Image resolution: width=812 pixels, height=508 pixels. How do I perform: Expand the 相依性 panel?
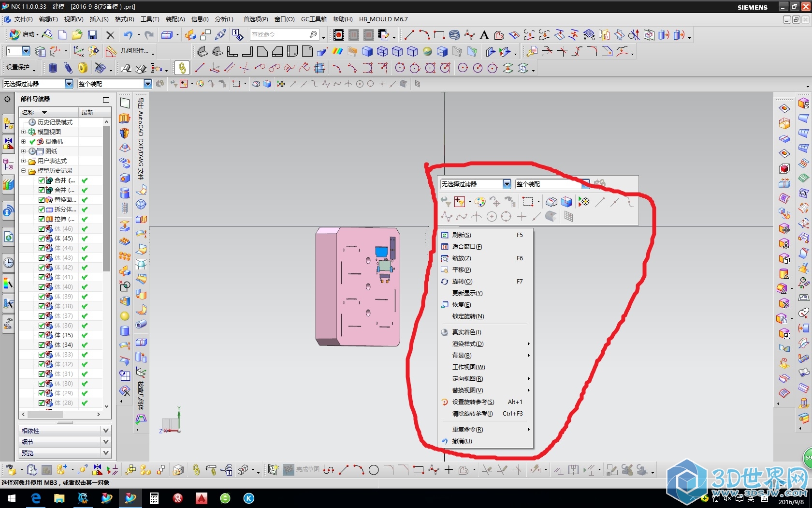click(x=106, y=430)
